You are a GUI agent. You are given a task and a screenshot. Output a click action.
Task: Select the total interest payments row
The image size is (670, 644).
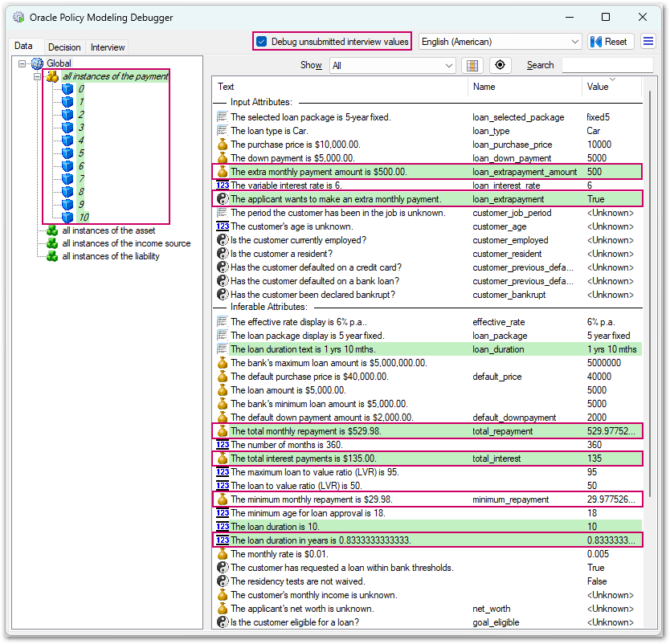427,459
